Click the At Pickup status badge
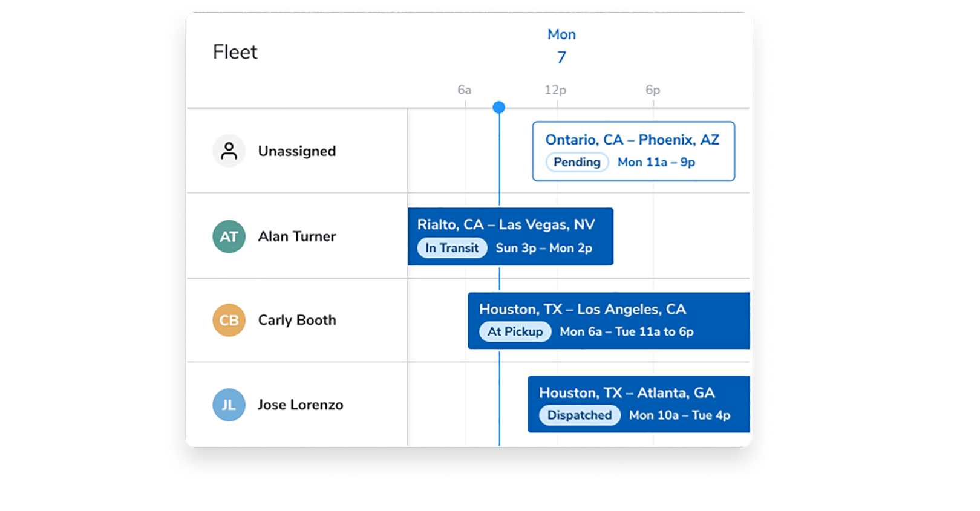Viewport: 980px width, 511px height. [x=515, y=331]
